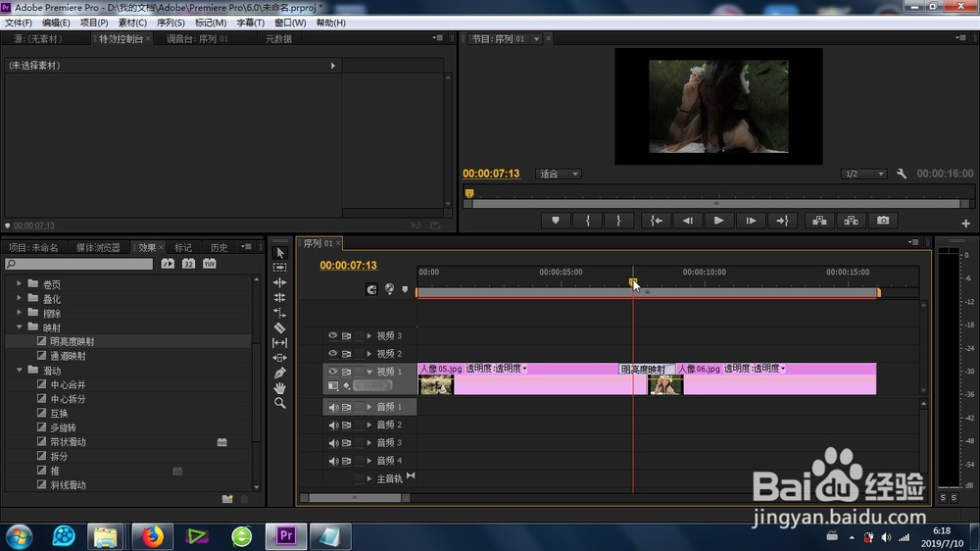Step back one frame
Screen dimensions: 980x551
click(x=688, y=221)
